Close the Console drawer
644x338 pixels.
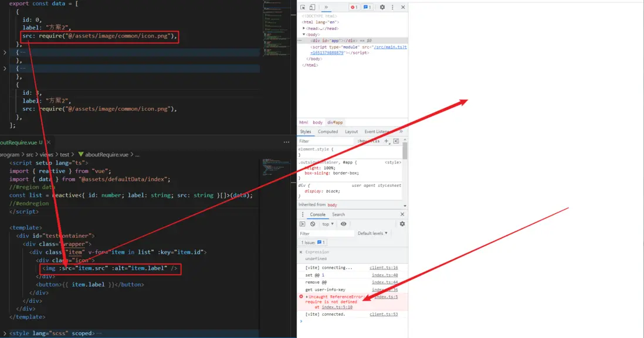point(402,214)
